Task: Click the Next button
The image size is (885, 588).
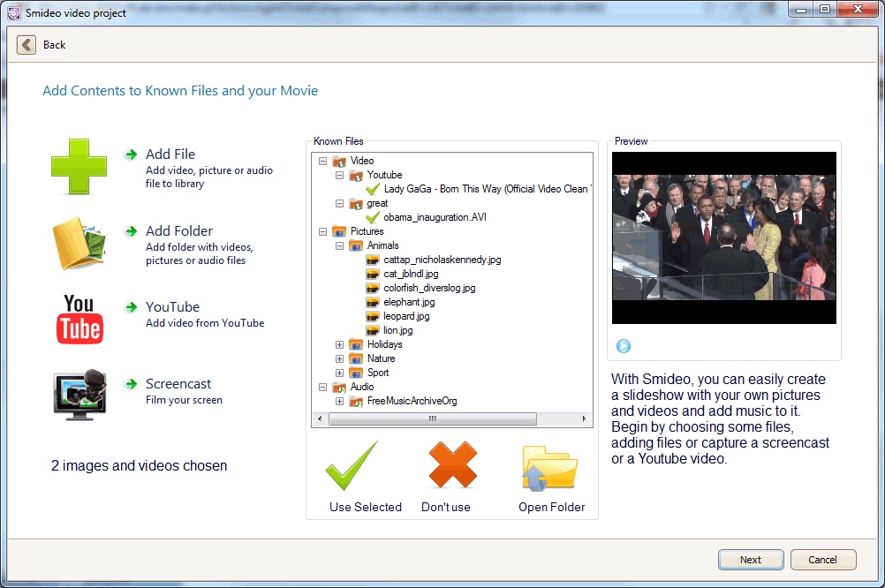Action: pos(751,560)
